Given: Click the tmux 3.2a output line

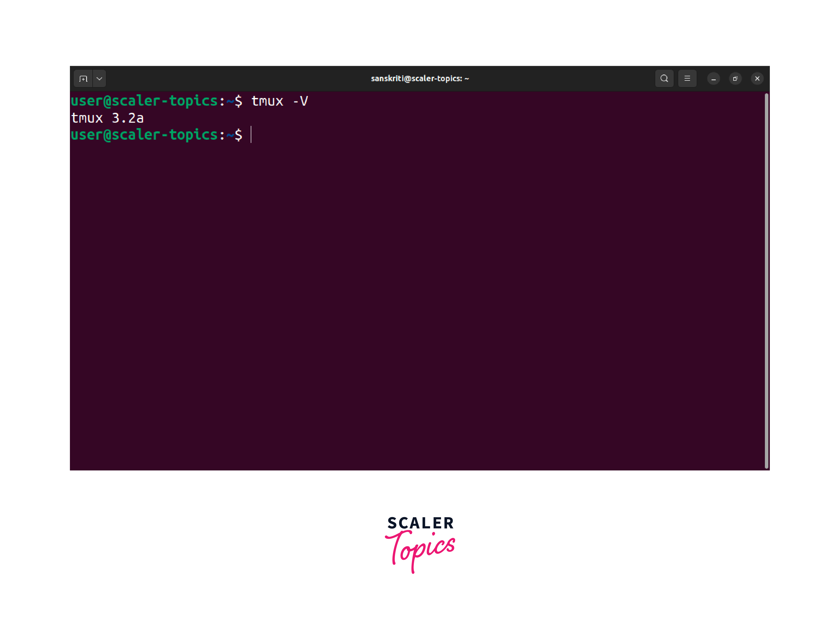Looking at the screenshot, I should coord(107,118).
